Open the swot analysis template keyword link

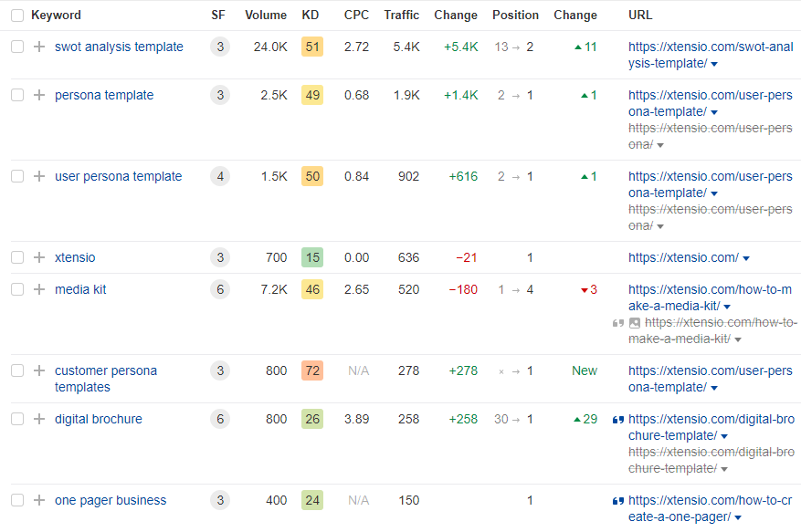(119, 47)
